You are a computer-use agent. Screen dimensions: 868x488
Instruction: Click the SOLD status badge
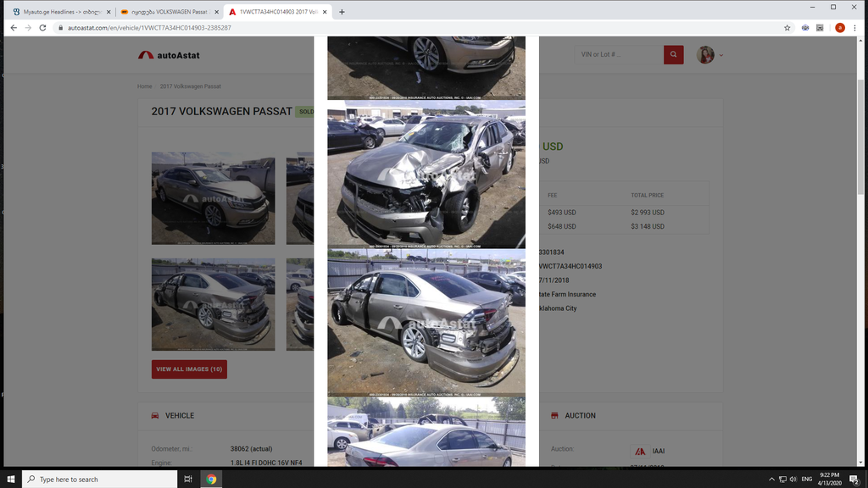tap(305, 111)
